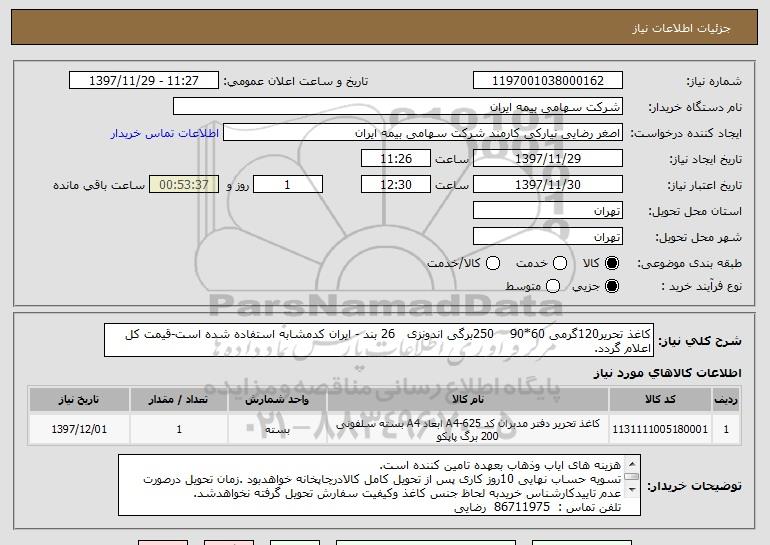
Task: Click creation time field 11:26
Action: coord(396,159)
